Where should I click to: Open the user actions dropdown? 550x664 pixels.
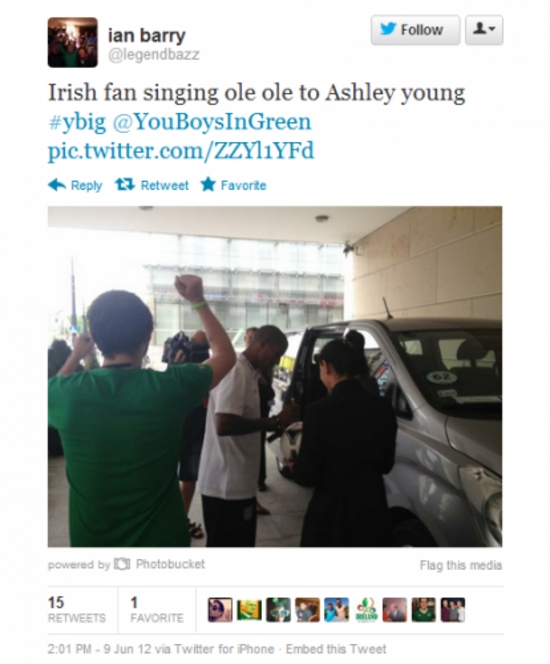(x=484, y=30)
